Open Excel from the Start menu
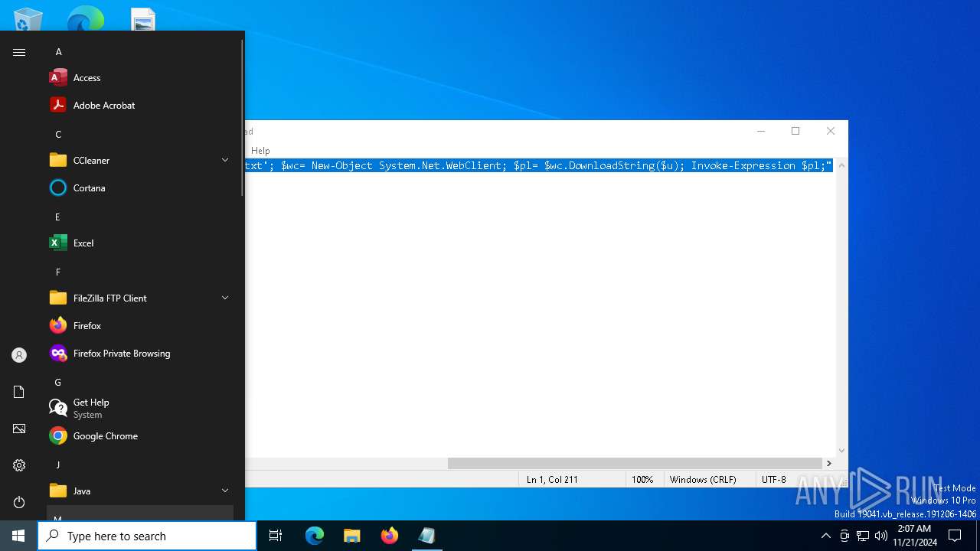980x551 pixels. 139,243
